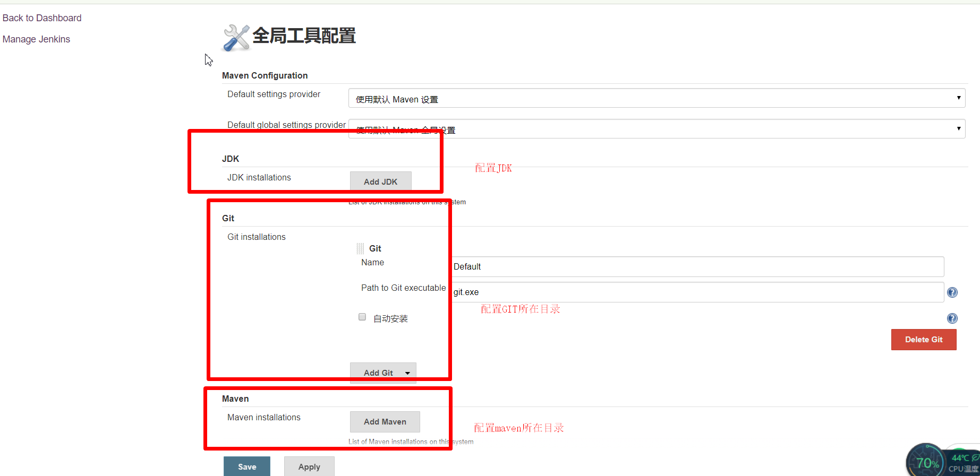Click the CPU usage 70% gauge widget

tap(926, 462)
